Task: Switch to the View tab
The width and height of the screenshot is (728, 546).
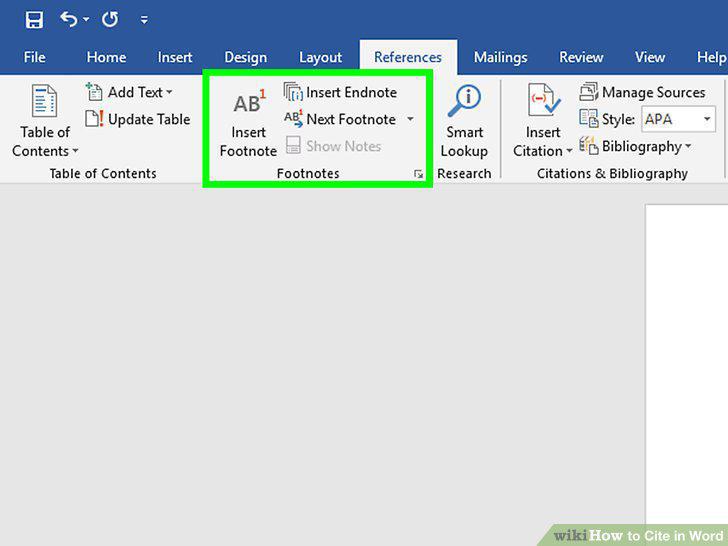Action: point(650,57)
